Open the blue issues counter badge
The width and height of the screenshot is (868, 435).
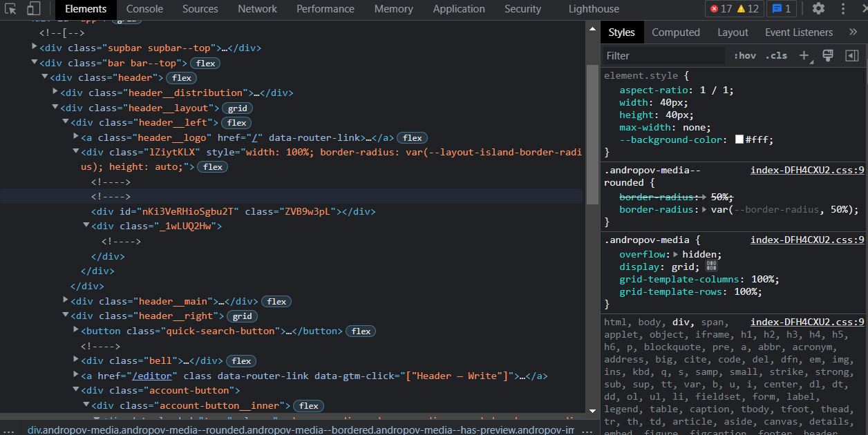tap(782, 9)
